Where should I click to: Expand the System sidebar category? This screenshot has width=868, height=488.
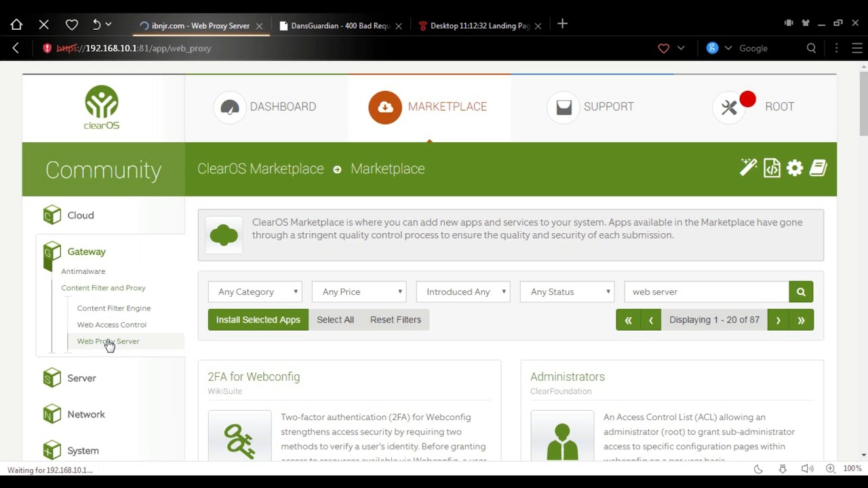coord(83,451)
